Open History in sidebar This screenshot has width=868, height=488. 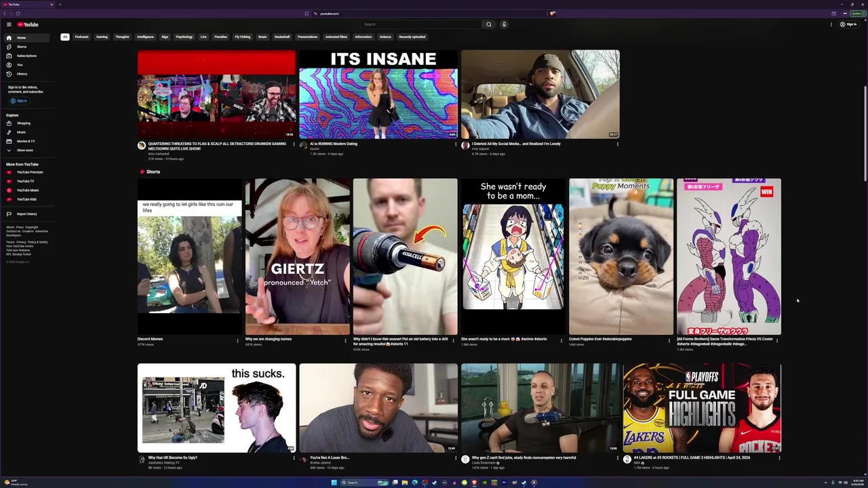tap(25, 73)
